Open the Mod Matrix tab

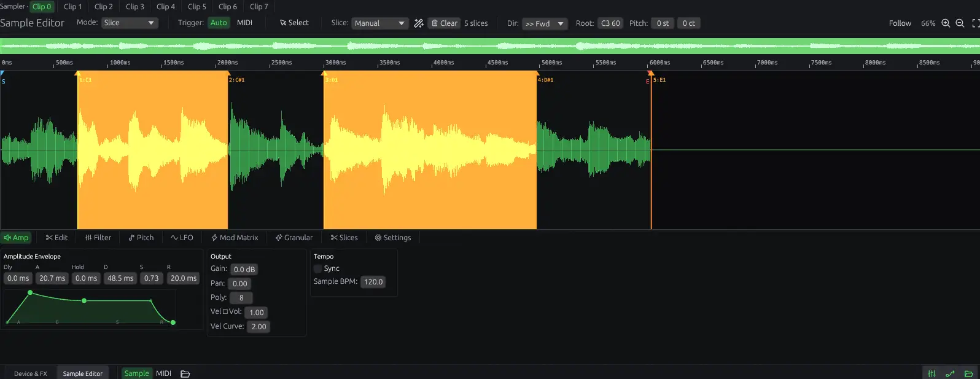[x=235, y=238]
